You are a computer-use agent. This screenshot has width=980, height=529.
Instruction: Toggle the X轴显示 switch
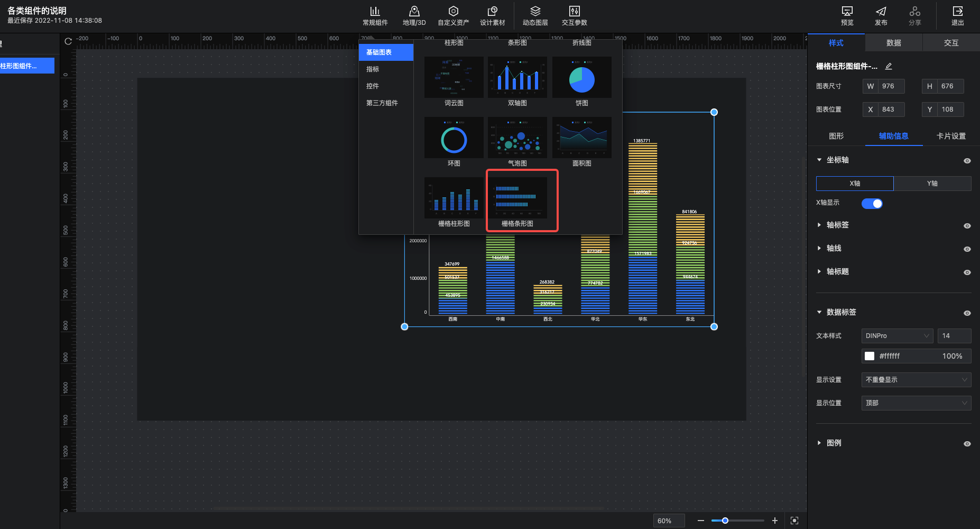[x=872, y=204]
